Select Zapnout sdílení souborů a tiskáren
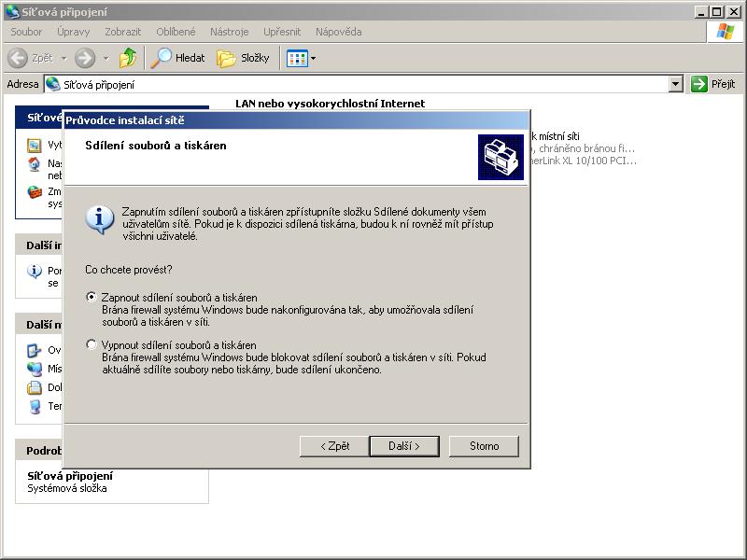 point(91,297)
